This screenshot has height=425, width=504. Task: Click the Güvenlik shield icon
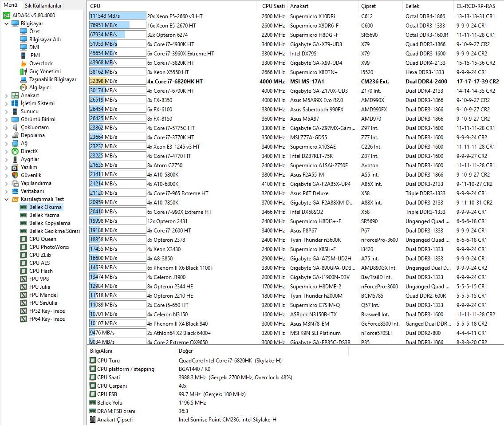click(x=15, y=175)
